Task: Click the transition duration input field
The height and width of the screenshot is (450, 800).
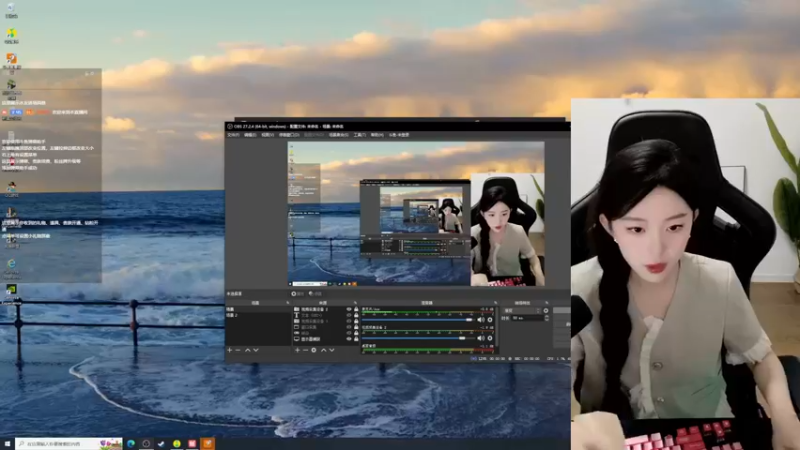Action: (x=528, y=318)
